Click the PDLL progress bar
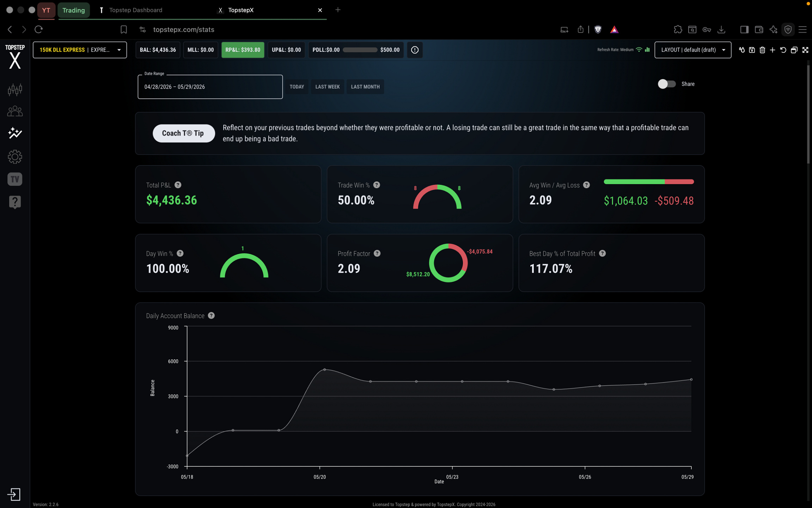 pyautogui.click(x=360, y=50)
